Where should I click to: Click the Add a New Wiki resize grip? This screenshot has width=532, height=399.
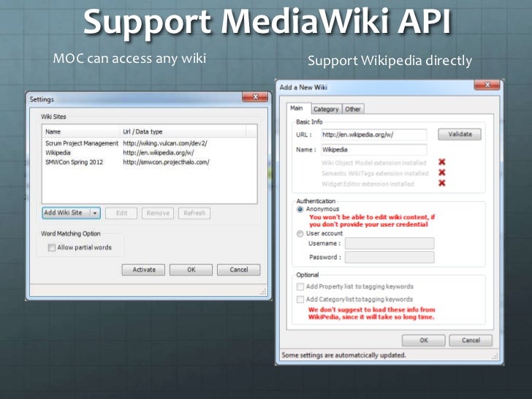(495, 356)
